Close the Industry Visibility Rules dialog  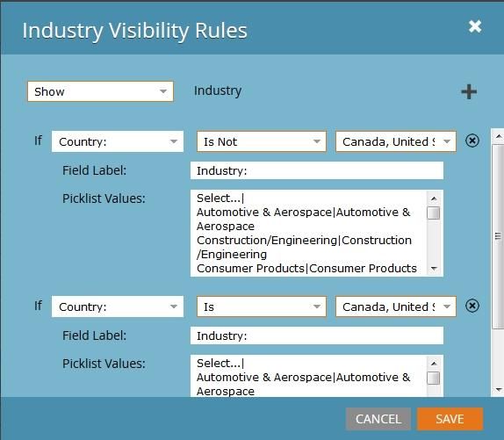click(x=475, y=26)
